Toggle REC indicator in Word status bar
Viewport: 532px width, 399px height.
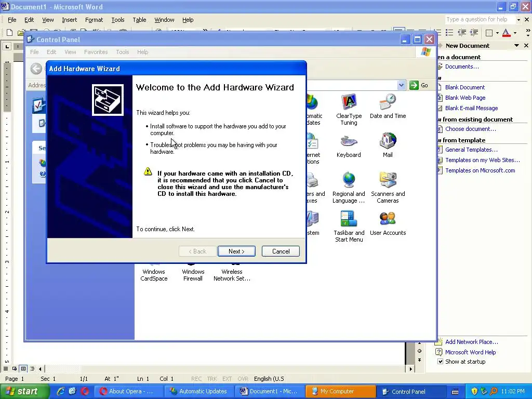click(x=196, y=379)
